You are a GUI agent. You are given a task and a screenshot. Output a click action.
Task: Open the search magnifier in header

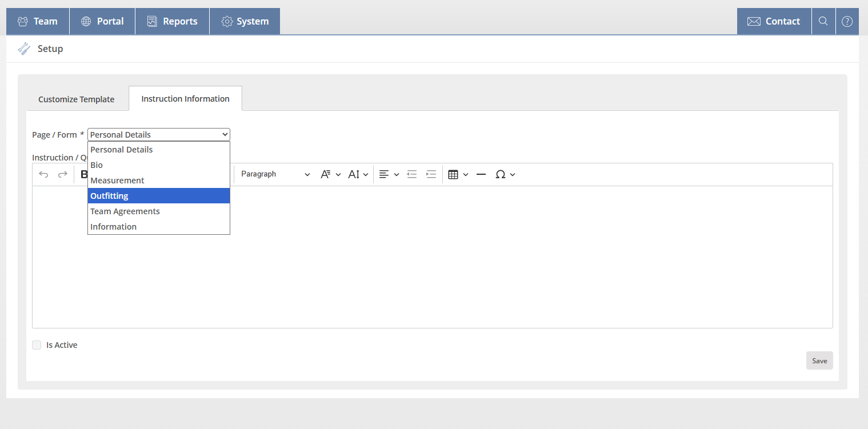click(823, 21)
